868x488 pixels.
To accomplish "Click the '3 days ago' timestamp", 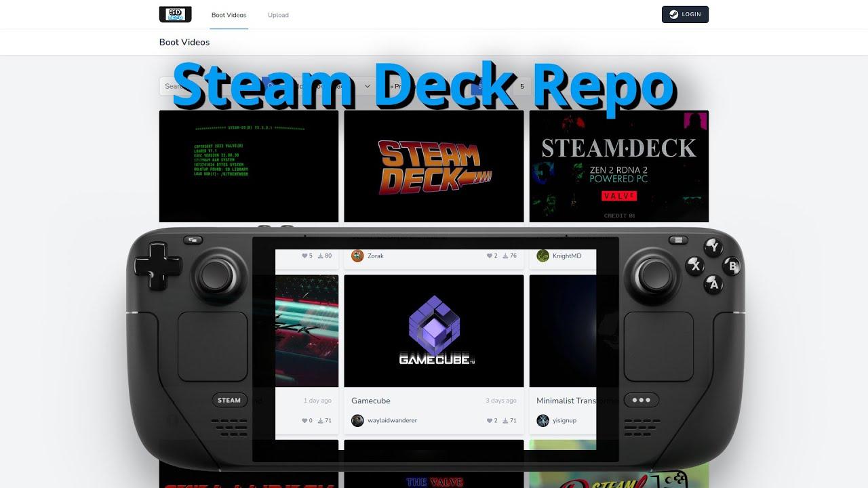I will (501, 401).
